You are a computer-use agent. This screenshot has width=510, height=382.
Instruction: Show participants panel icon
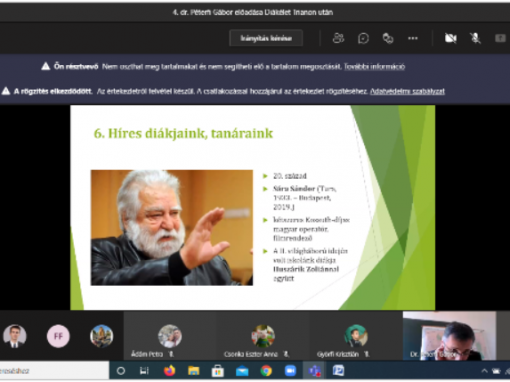coord(338,38)
